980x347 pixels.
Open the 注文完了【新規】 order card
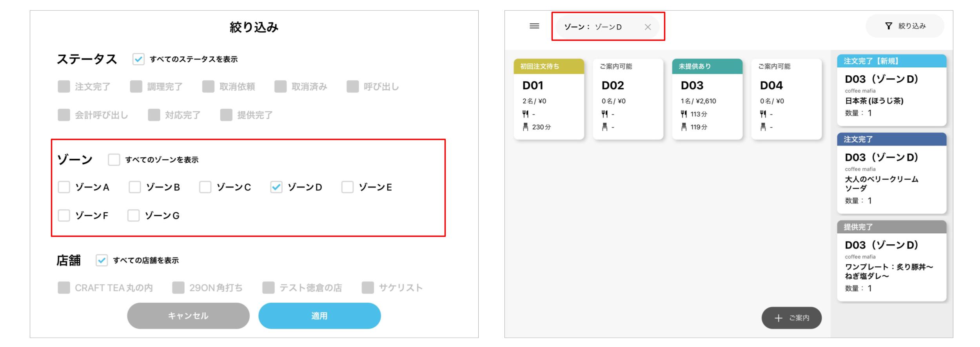[x=891, y=91]
